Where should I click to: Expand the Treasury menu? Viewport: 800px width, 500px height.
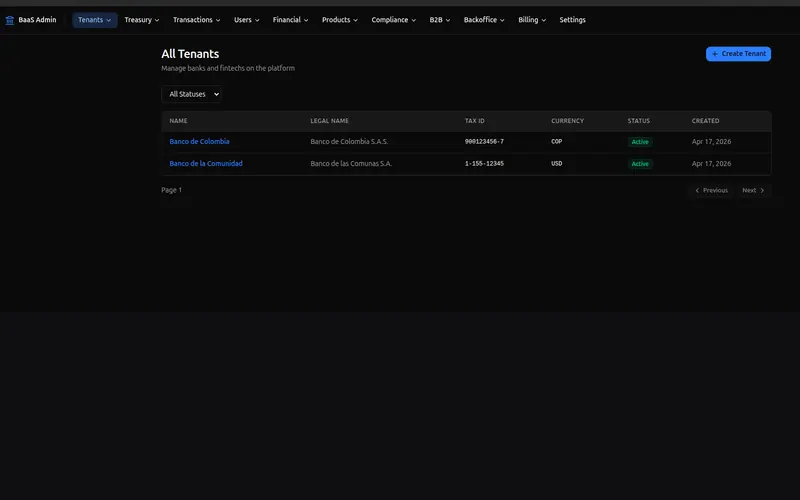[x=142, y=20]
